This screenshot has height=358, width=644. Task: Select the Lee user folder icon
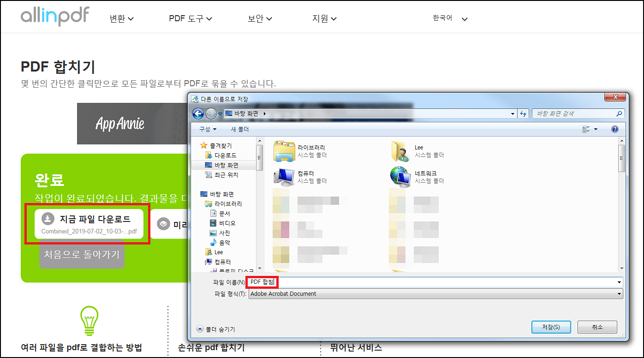(x=400, y=151)
